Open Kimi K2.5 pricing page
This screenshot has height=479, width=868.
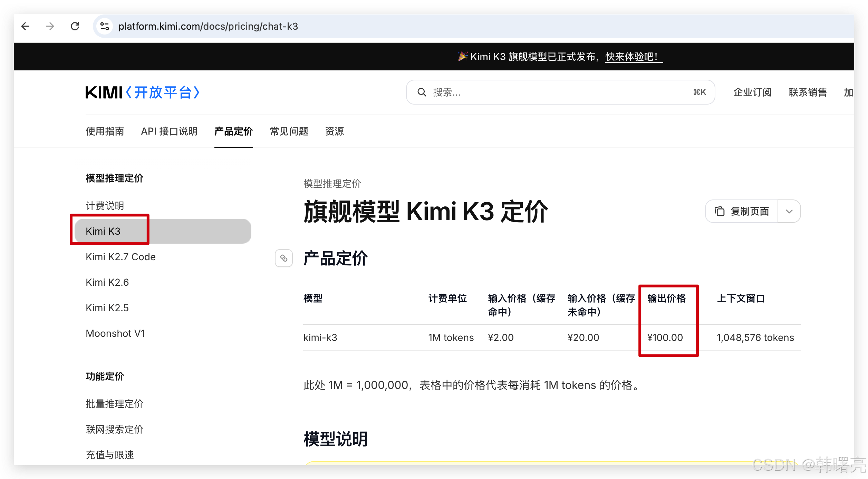tap(107, 308)
